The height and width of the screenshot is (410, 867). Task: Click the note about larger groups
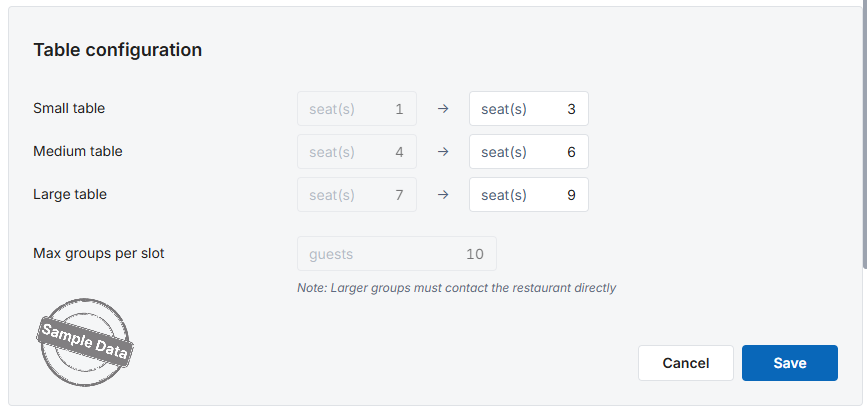457,288
